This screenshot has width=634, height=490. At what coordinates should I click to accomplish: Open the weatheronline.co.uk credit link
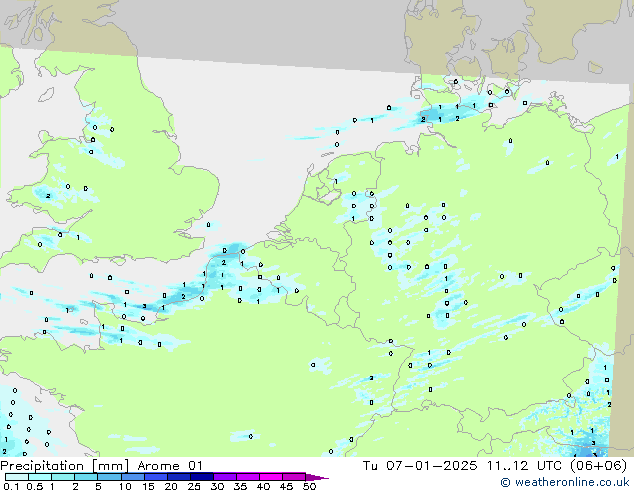tap(565, 482)
